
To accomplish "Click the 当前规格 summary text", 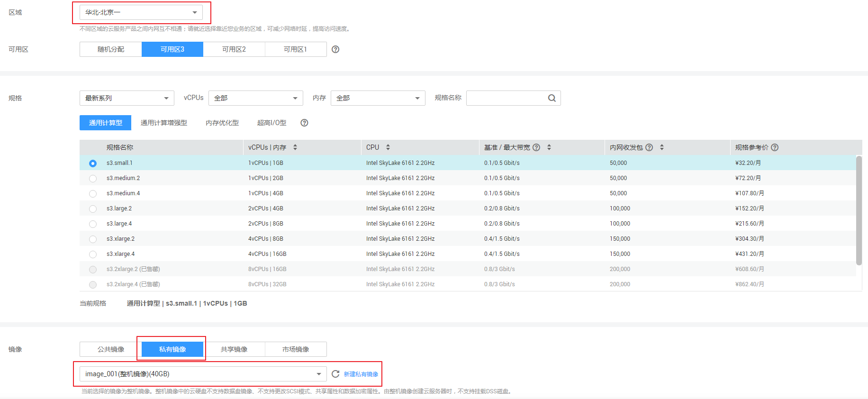I will (x=187, y=303).
